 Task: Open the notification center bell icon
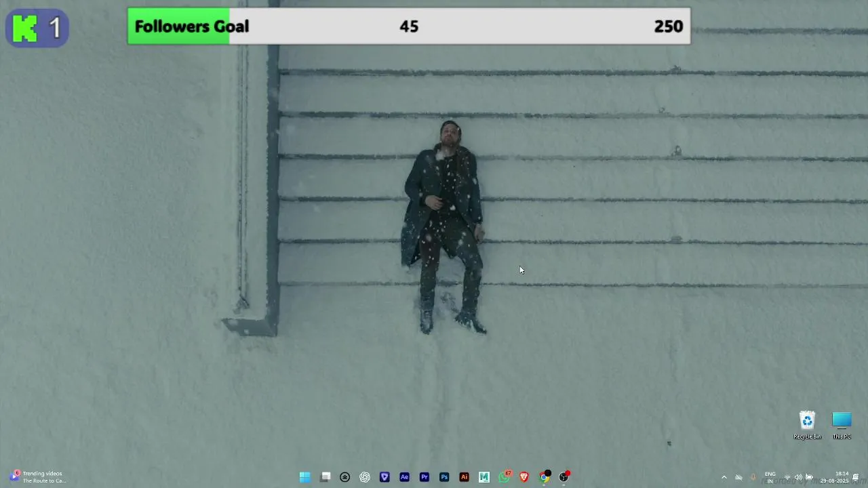[x=856, y=477]
